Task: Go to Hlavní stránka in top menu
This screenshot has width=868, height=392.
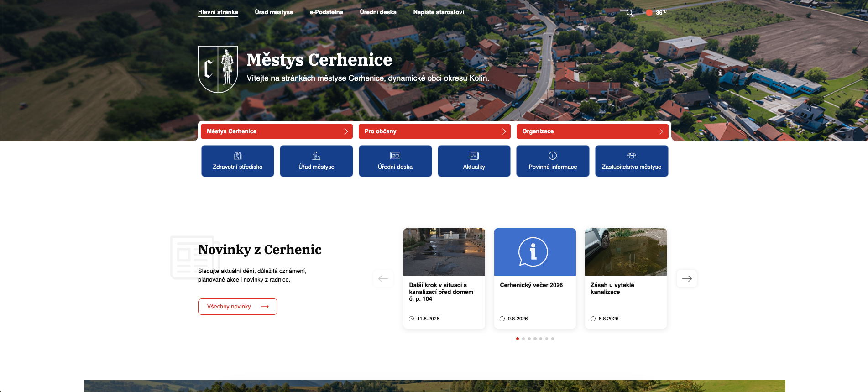Action: point(218,12)
